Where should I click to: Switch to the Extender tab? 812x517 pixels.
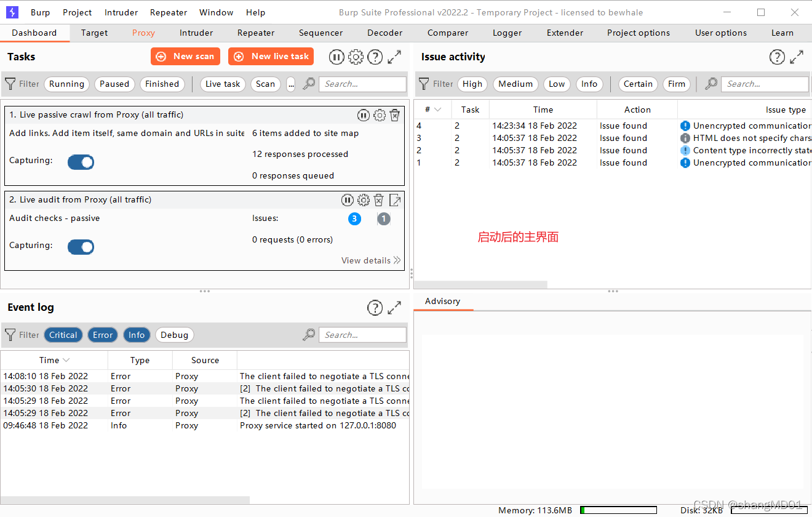(564, 33)
